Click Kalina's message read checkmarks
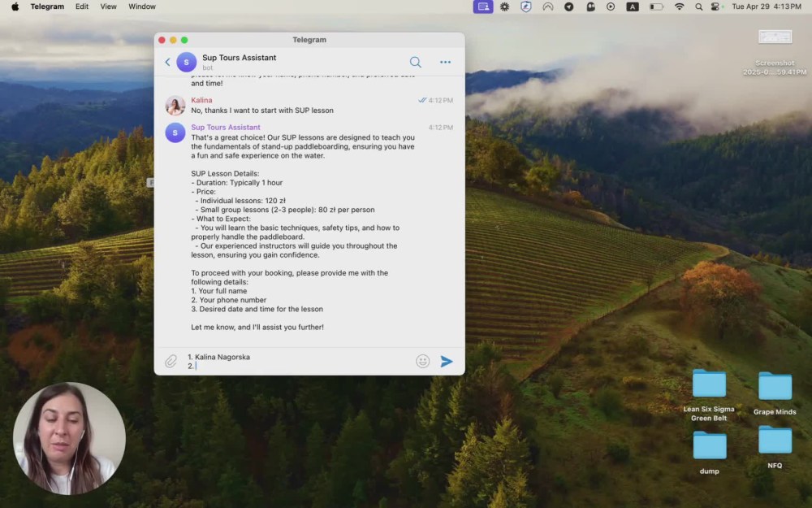812x508 pixels. [422, 100]
